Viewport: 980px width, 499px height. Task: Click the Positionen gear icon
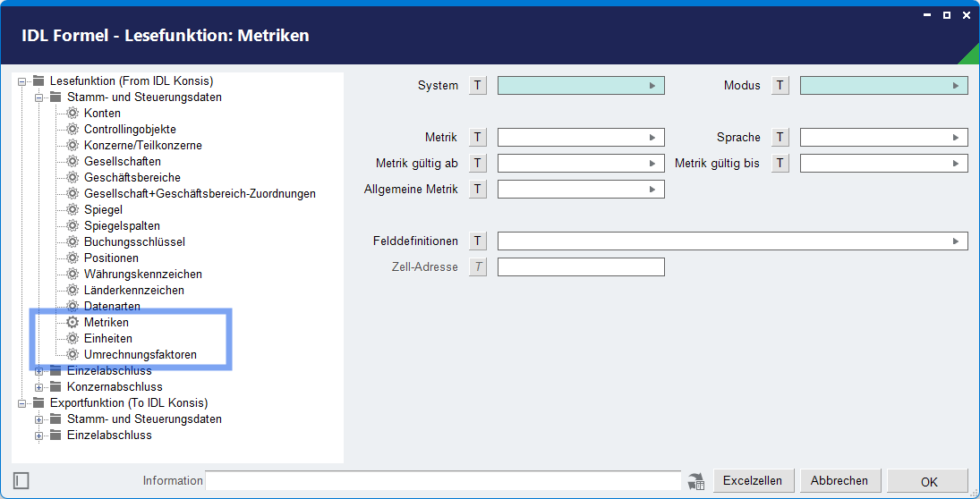tap(73, 258)
